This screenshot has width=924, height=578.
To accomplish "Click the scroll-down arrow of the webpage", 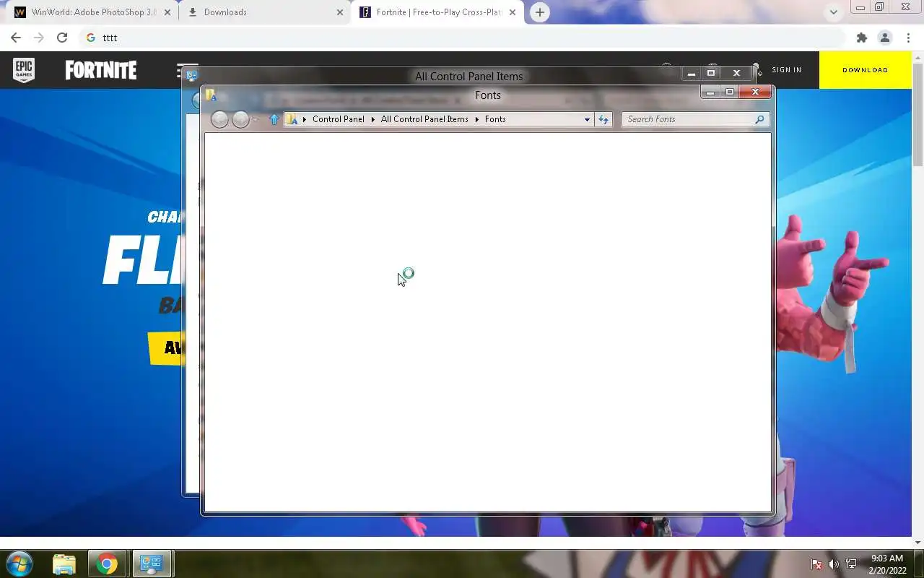I will [x=918, y=542].
